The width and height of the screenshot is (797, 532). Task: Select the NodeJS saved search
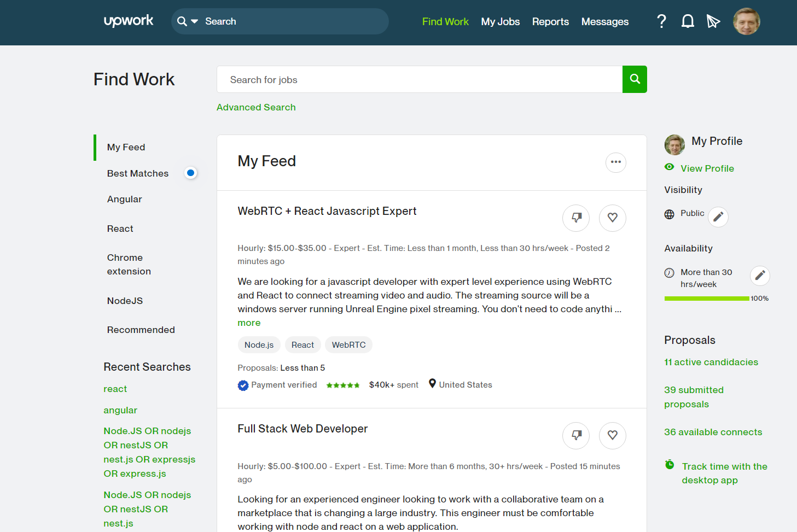[125, 301]
